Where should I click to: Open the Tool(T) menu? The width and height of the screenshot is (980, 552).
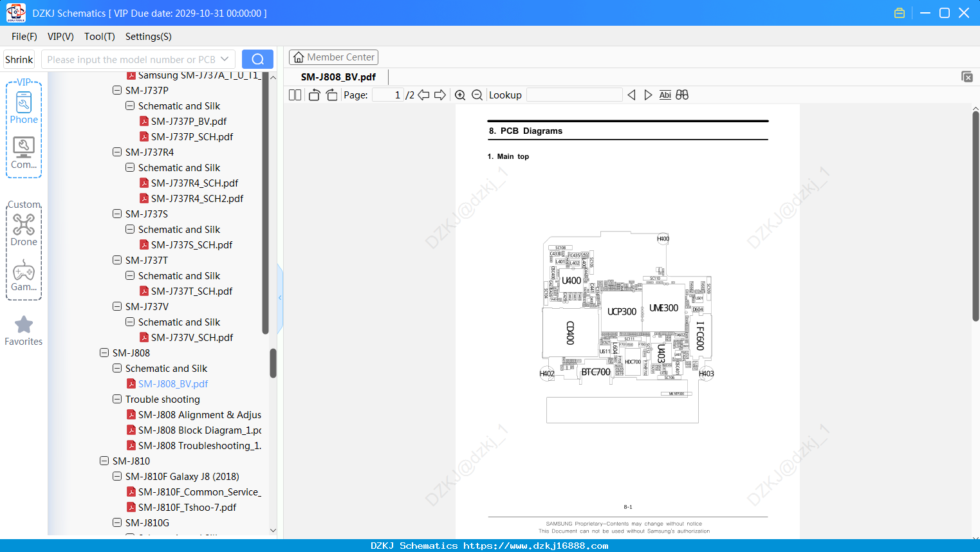100,37
